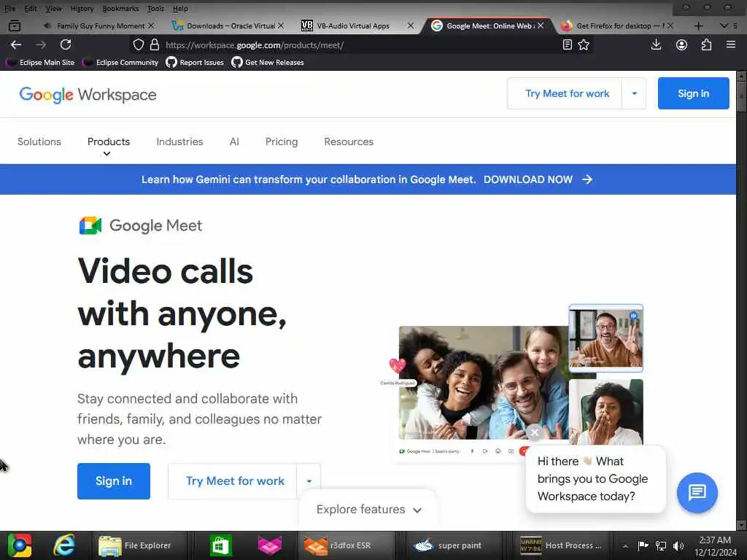Open the Pricing navigation item

pos(282,141)
